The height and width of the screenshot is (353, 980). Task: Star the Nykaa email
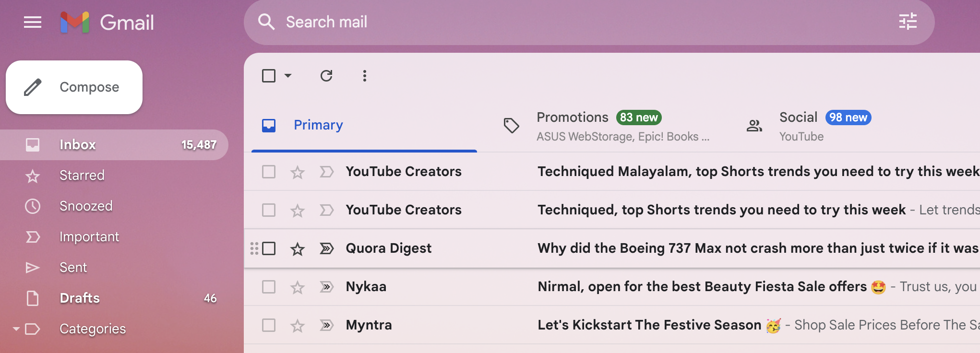pos(298,287)
